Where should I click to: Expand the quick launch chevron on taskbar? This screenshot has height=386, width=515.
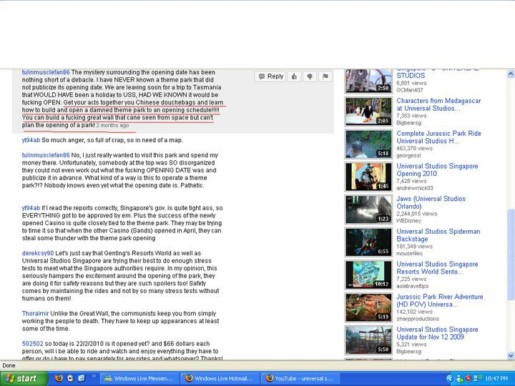(94, 376)
